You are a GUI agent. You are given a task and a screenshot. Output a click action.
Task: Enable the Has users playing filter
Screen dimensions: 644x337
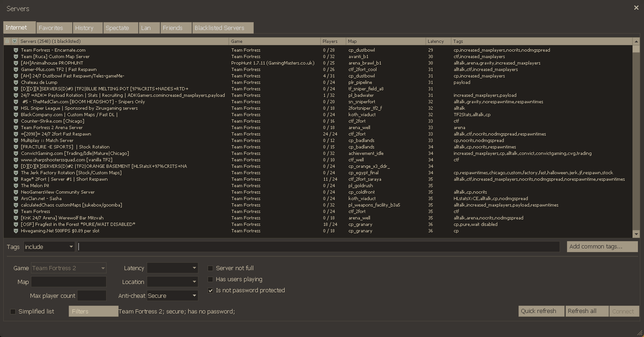(210, 279)
